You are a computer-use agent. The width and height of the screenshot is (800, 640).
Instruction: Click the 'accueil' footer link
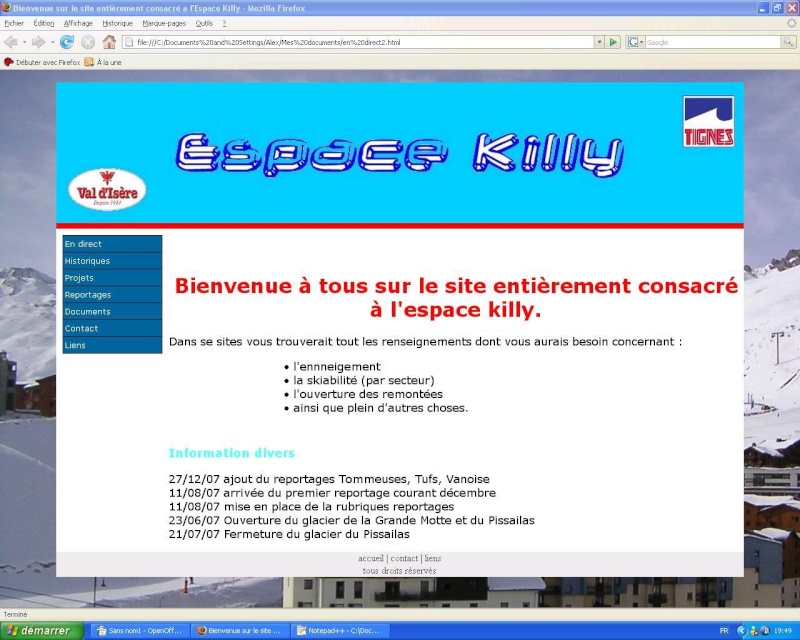pos(371,558)
